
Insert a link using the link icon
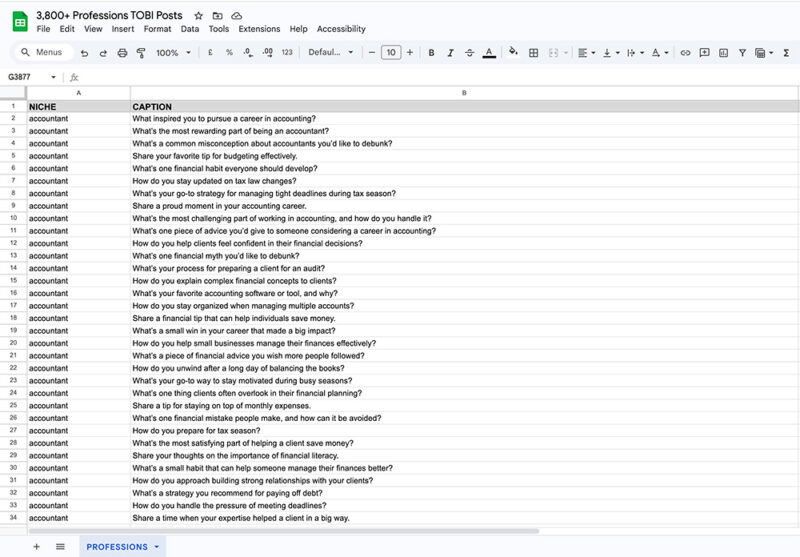685,53
